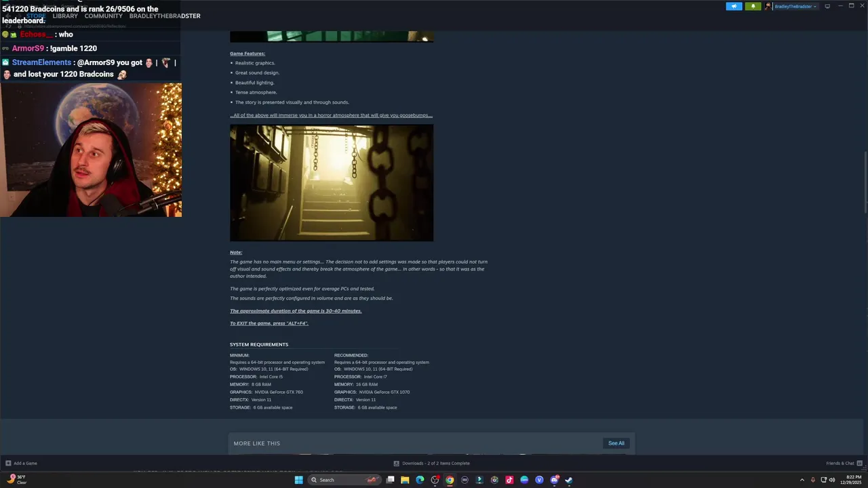Open Discord from the taskbar
Image resolution: width=868 pixels, height=488 pixels.
[554, 480]
